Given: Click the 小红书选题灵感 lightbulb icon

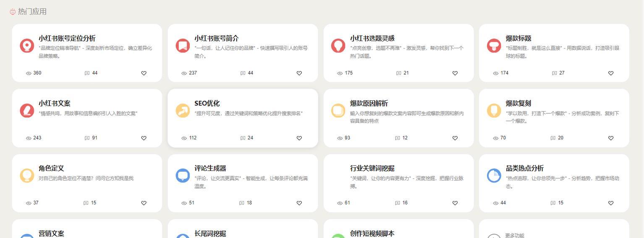Looking at the screenshot, I should pyautogui.click(x=338, y=45).
